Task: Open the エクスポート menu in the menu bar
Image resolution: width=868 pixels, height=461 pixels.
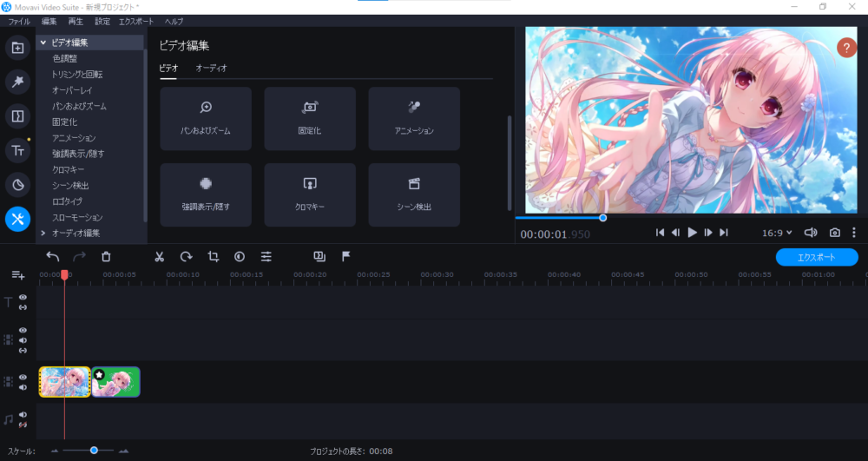Action: [136, 22]
